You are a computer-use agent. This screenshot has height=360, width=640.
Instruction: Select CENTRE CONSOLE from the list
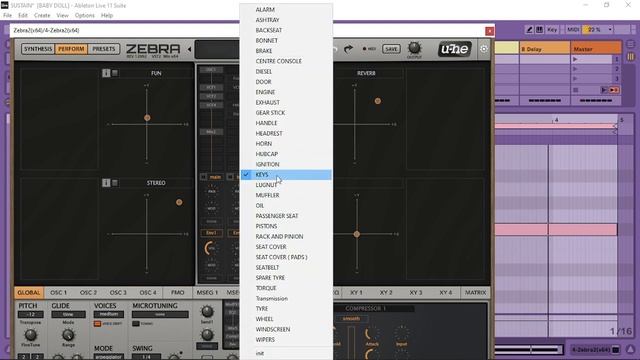point(286,61)
